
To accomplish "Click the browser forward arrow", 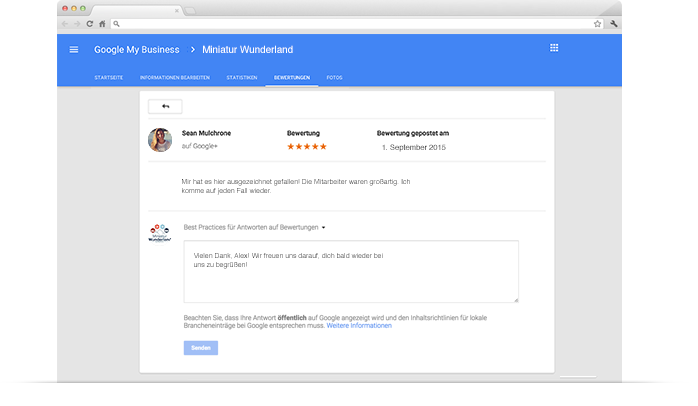I will [77, 23].
